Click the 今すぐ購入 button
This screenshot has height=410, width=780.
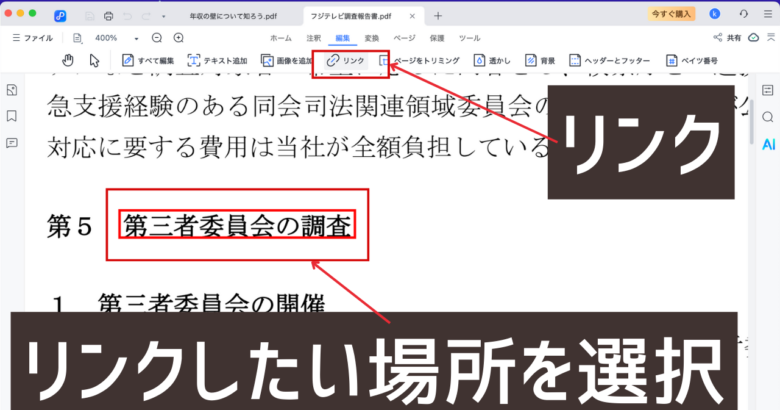pos(671,14)
